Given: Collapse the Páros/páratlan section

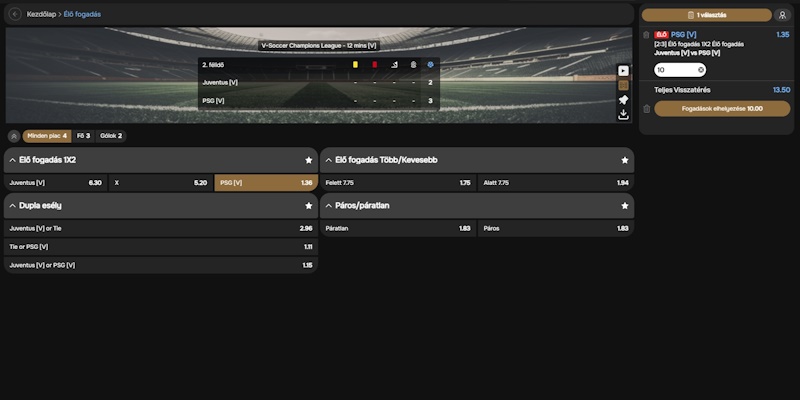Looking at the screenshot, I should (x=329, y=206).
